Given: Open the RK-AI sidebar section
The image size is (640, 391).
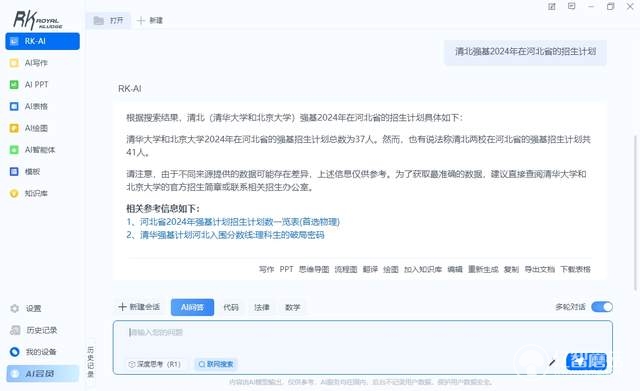Looking at the screenshot, I should click(42, 41).
